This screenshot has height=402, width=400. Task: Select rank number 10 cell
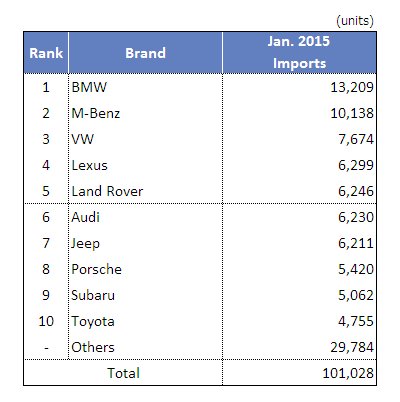(46, 321)
